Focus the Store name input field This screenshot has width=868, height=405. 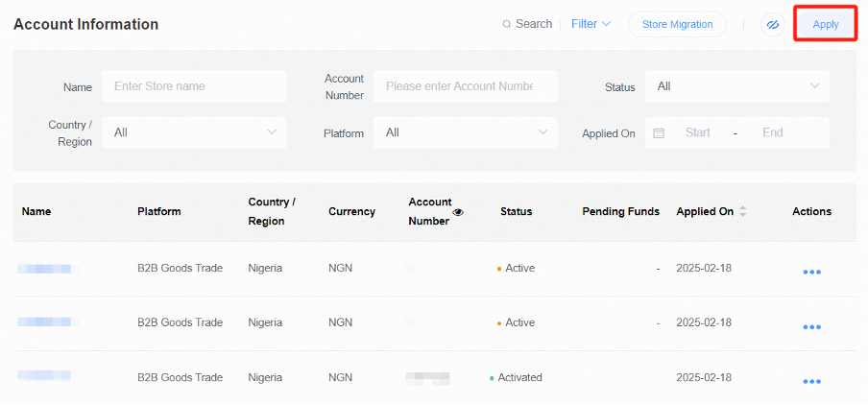click(x=194, y=86)
